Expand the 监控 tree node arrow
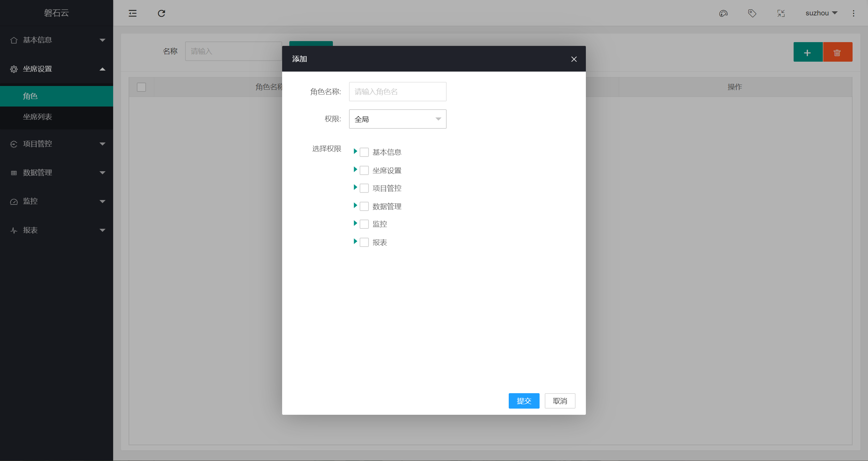868x461 pixels. pyautogui.click(x=355, y=223)
